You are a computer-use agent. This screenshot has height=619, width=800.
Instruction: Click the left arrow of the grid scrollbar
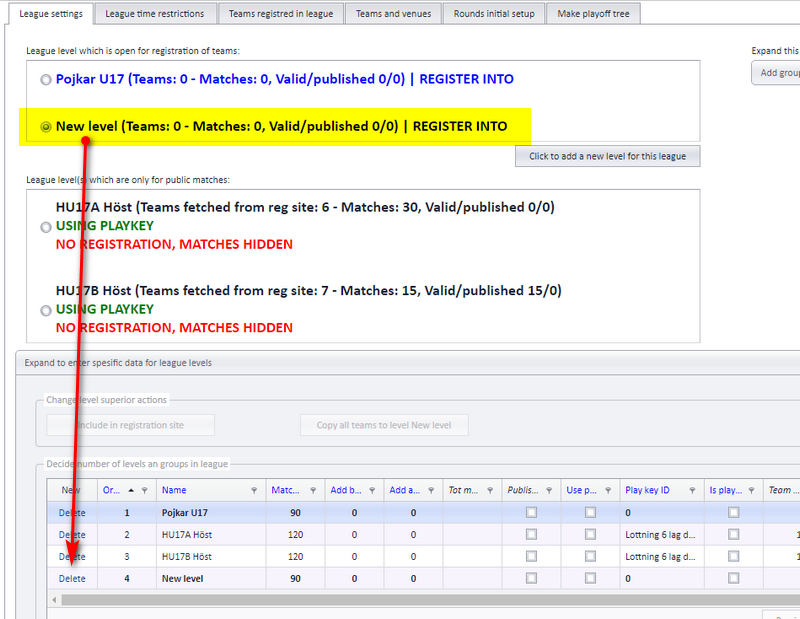click(x=54, y=600)
